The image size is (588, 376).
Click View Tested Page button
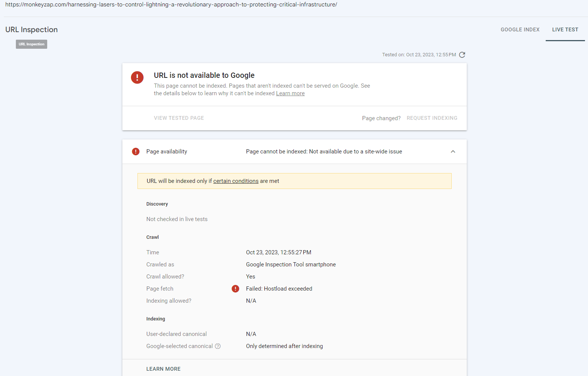179,118
